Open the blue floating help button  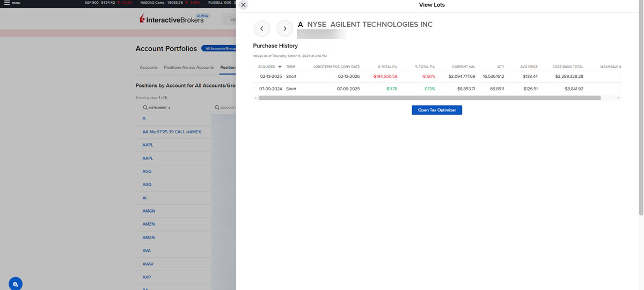(x=16, y=284)
